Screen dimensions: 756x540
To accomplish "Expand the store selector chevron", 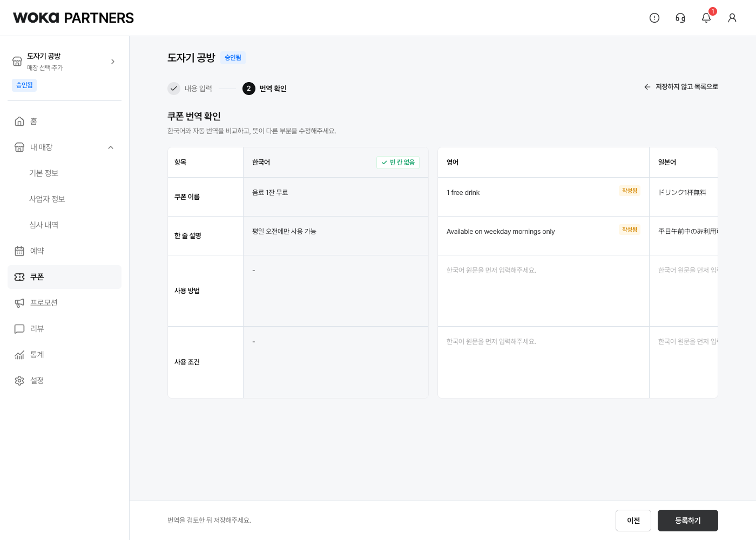I will click(x=113, y=62).
